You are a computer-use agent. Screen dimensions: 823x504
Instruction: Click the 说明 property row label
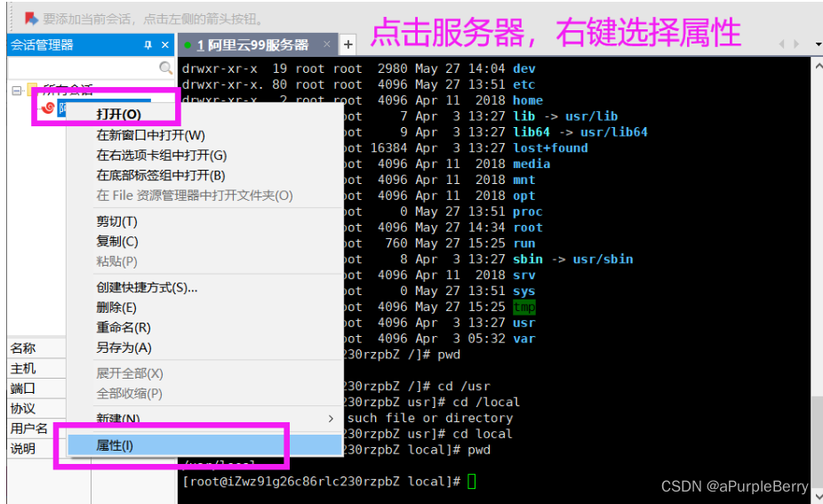pyautogui.click(x=23, y=449)
